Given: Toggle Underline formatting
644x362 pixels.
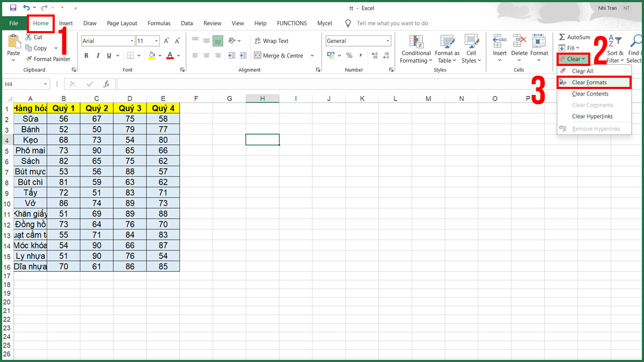Looking at the screenshot, I should tap(108, 55).
